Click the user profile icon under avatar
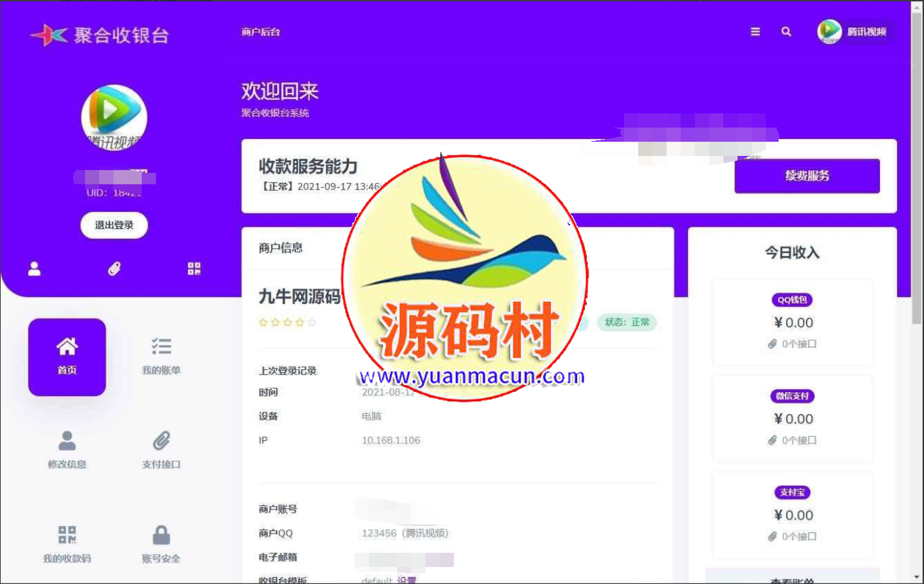This screenshot has width=924, height=584. [x=34, y=269]
